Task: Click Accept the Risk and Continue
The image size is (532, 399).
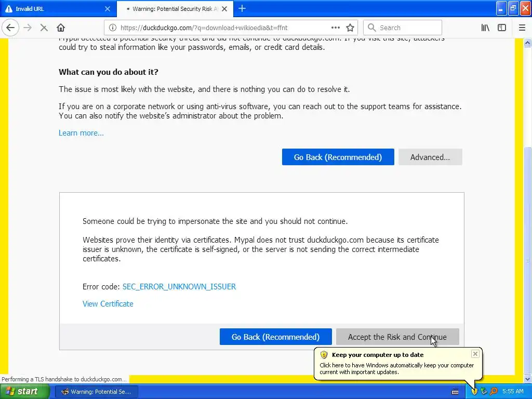Action: click(397, 337)
